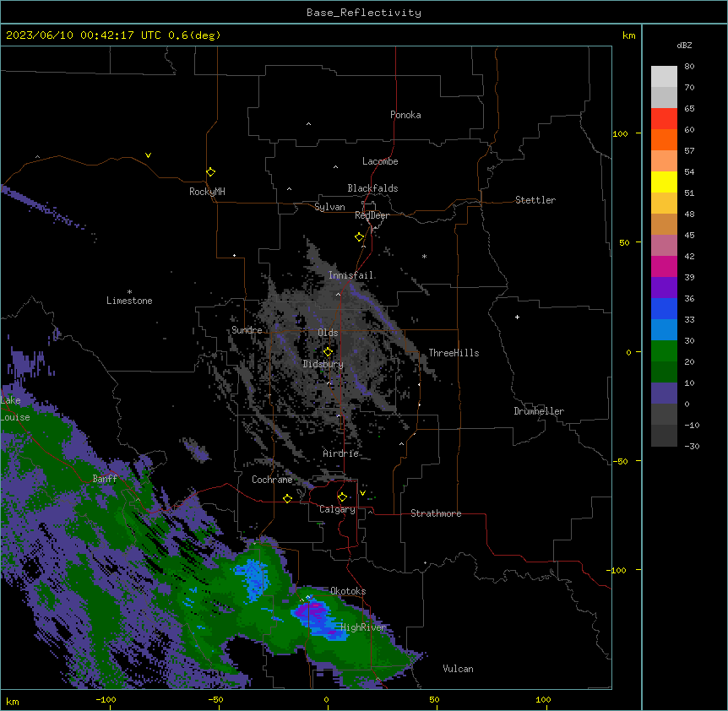728x711 pixels.
Task: Click the Sylvan label
Action: click(x=329, y=207)
